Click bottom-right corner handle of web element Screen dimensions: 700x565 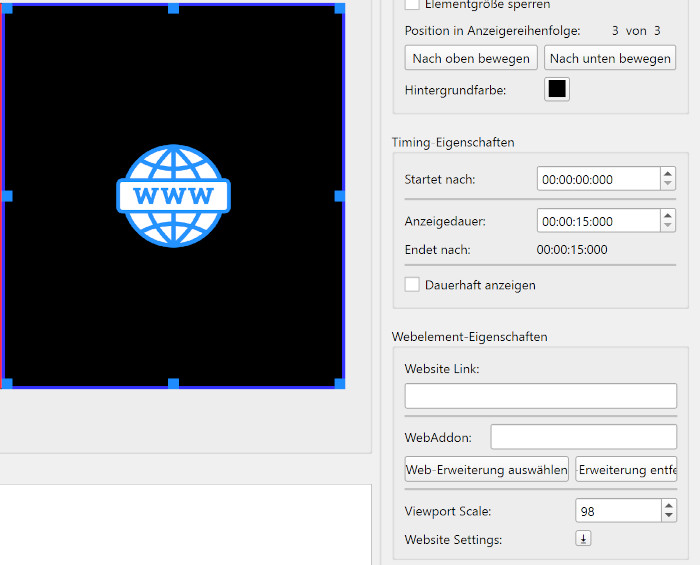click(340, 383)
